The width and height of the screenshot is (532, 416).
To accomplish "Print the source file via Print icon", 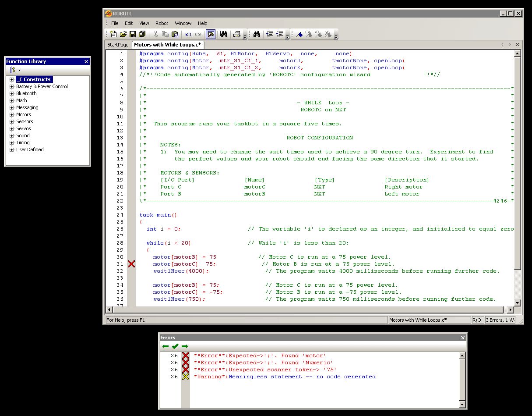I will tap(236, 34).
